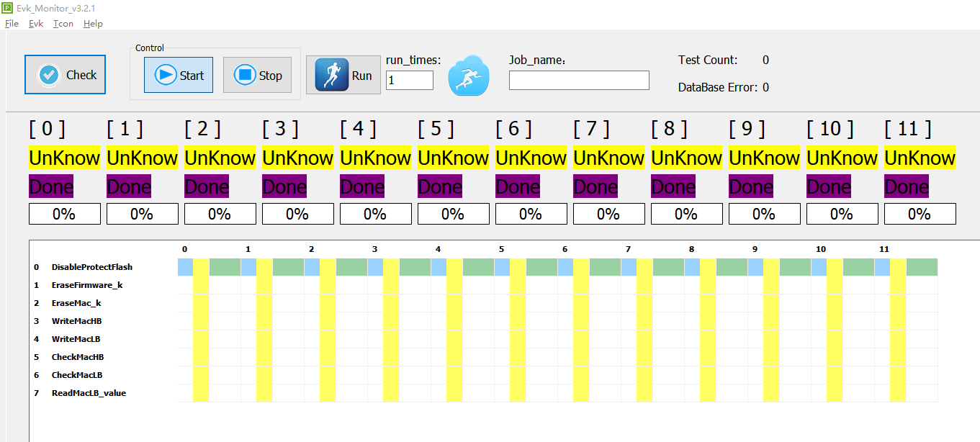Screen dimensions: 980x442
Task: Focus the Job_name text field
Action: pyautogui.click(x=578, y=80)
